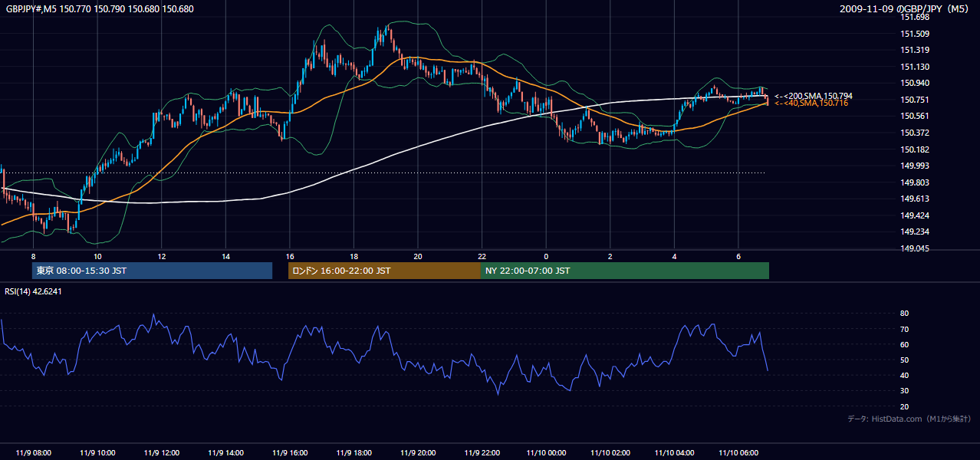Click the 40 SMA 150.716 label
The height and width of the screenshot is (460, 980).
point(811,103)
